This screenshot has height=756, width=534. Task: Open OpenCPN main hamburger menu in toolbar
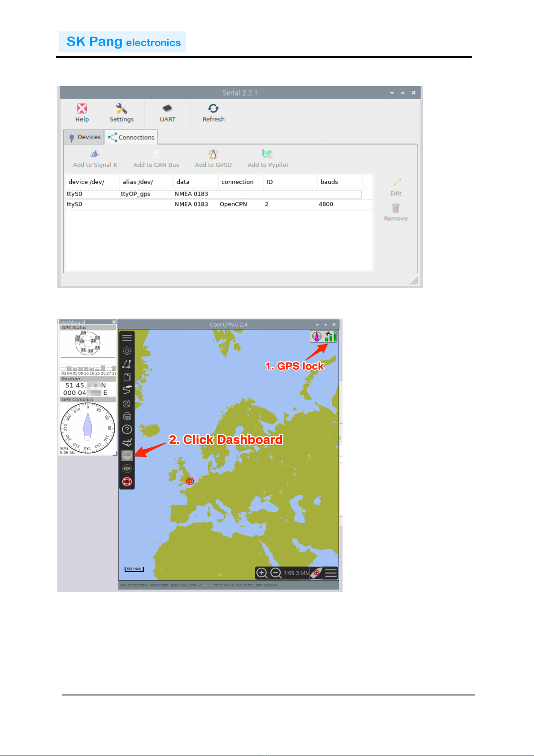coord(127,338)
